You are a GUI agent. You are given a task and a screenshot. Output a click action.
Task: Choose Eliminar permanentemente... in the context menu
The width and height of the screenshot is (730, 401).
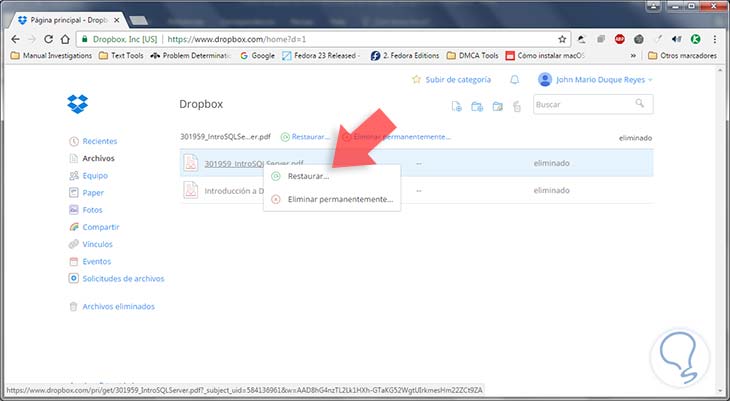coord(331,199)
